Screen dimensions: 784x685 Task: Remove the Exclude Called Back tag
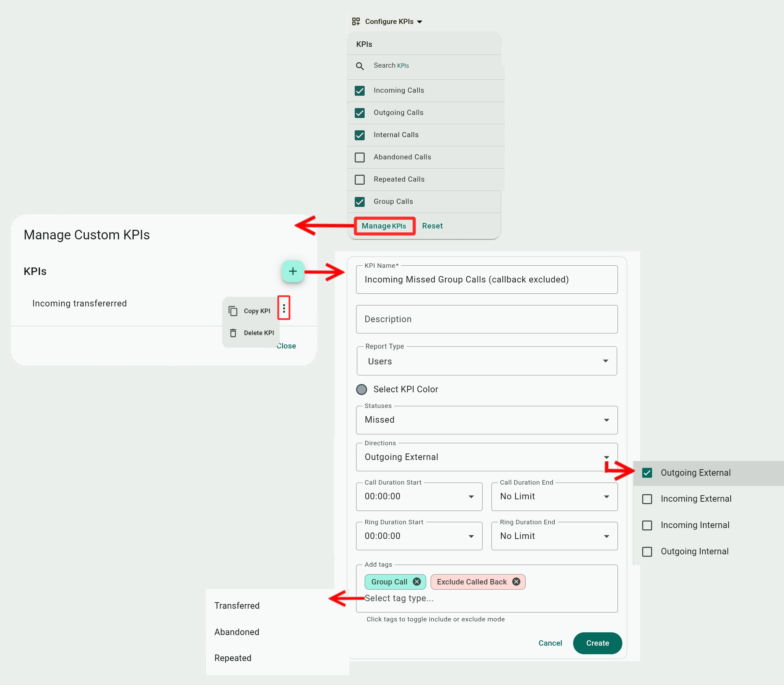[516, 582]
